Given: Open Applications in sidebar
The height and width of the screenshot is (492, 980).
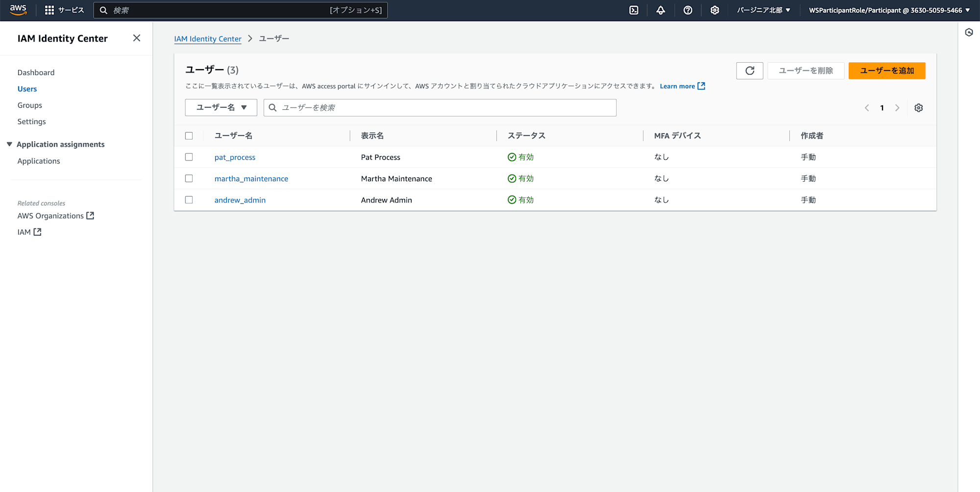Looking at the screenshot, I should click(39, 161).
